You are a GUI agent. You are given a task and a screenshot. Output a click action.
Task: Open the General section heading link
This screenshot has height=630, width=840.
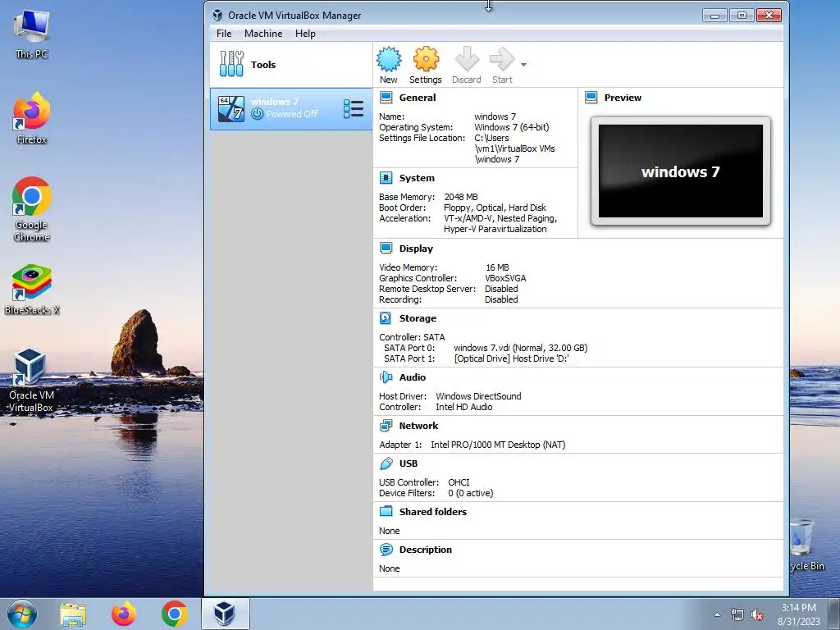(x=418, y=98)
